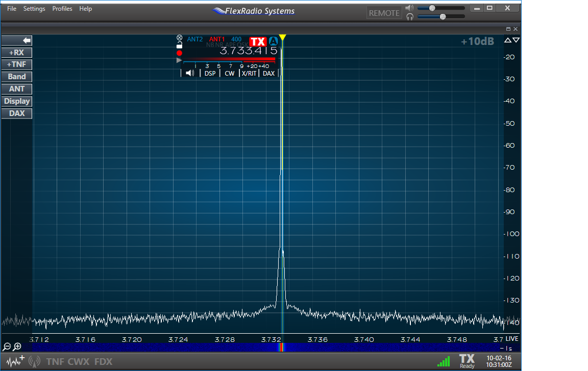Click the 3.720 frequency axis label

(132, 339)
